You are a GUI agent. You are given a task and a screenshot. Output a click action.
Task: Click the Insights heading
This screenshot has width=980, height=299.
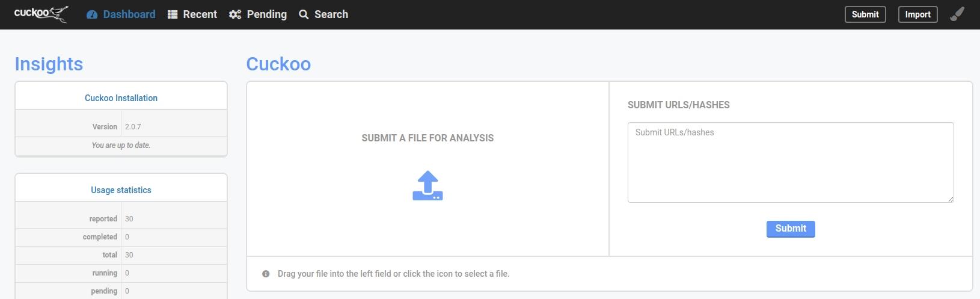pyautogui.click(x=49, y=64)
